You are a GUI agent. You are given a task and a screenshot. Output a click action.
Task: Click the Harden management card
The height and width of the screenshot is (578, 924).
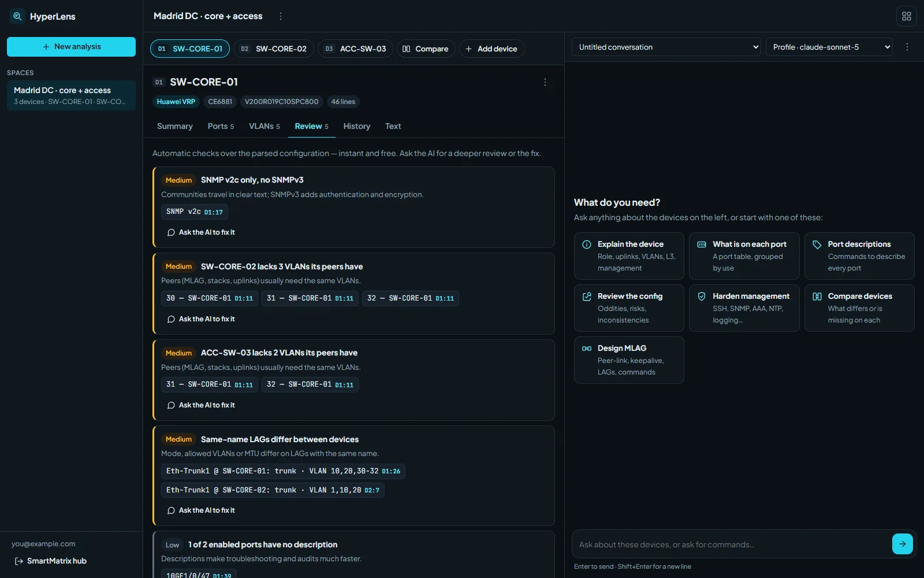(744, 308)
